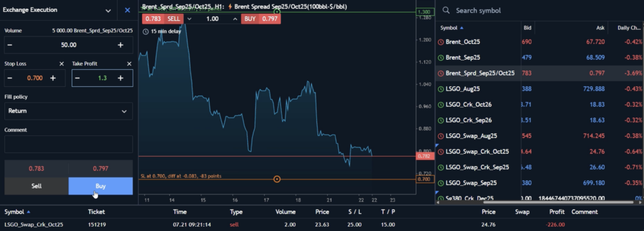Viewport: 644px width, 231px height.
Task: Increase the Take Profit value
Action: 120,78
